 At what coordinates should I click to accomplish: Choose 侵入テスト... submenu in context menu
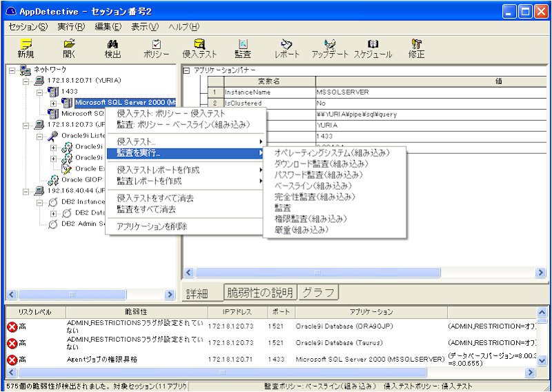tap(185, 141)
